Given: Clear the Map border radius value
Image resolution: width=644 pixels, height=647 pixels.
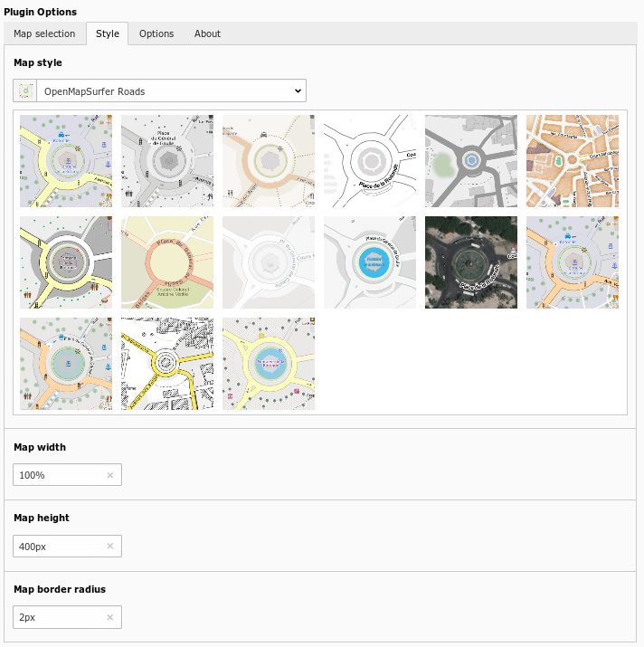Looking at the screenshot, I should tap(110, 617).
